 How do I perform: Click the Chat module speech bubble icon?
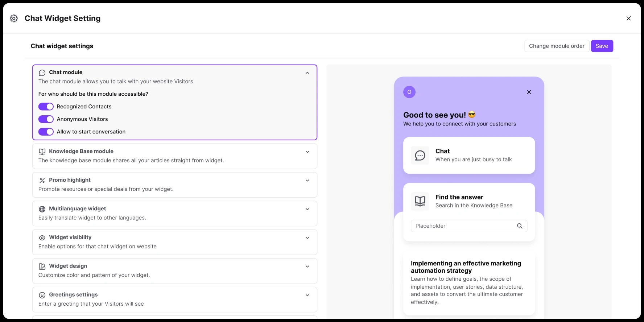42,73
